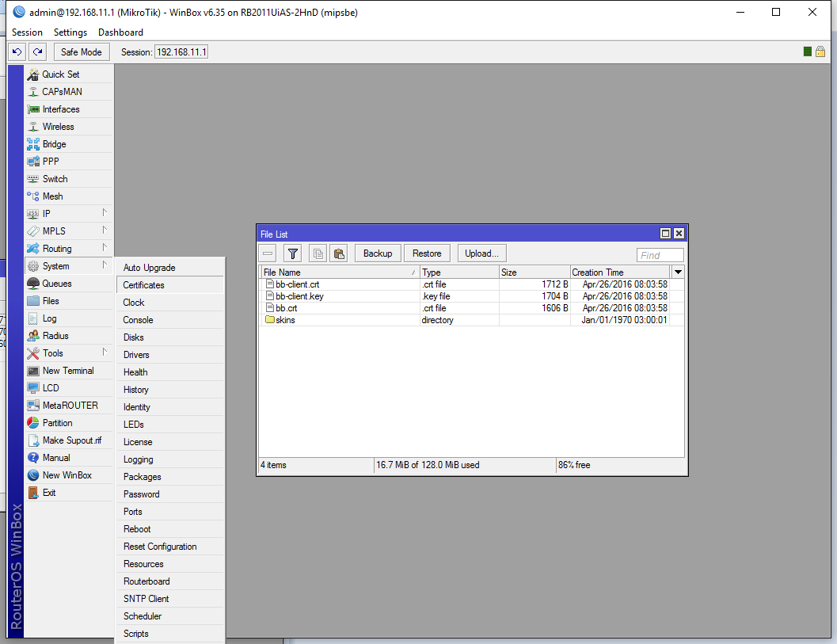
Task: Open the Switch menu icon
Action: tap(33, 179)
